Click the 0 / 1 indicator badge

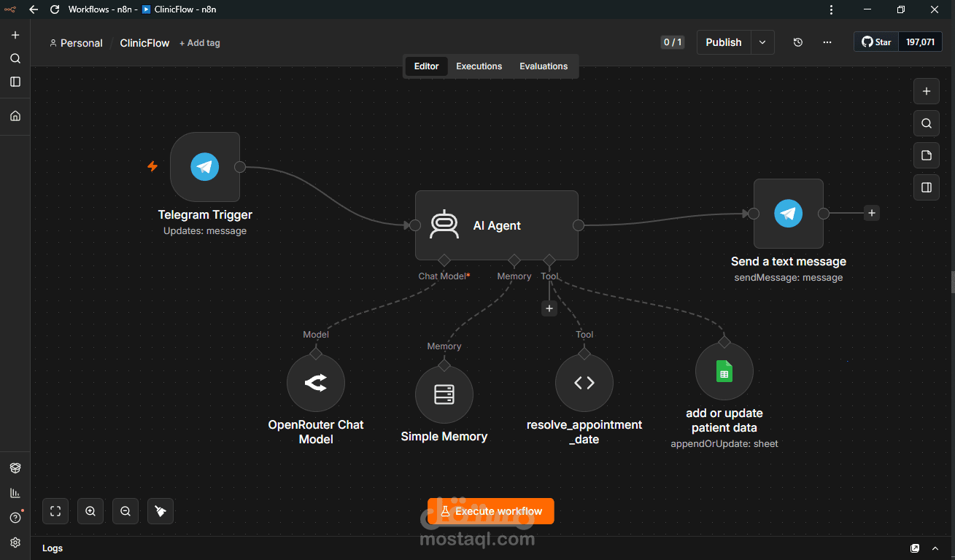672,42
